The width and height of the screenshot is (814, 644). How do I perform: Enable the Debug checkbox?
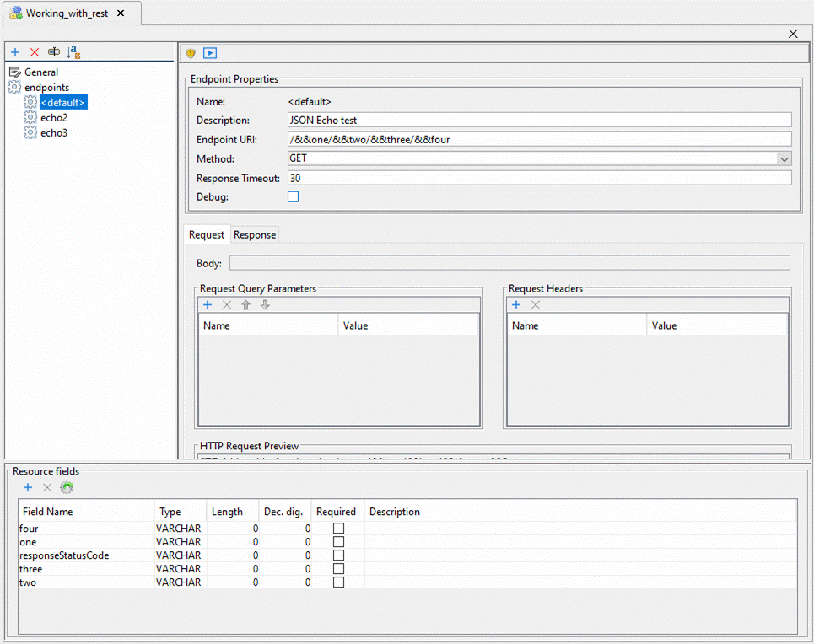(x=294, y=196)
